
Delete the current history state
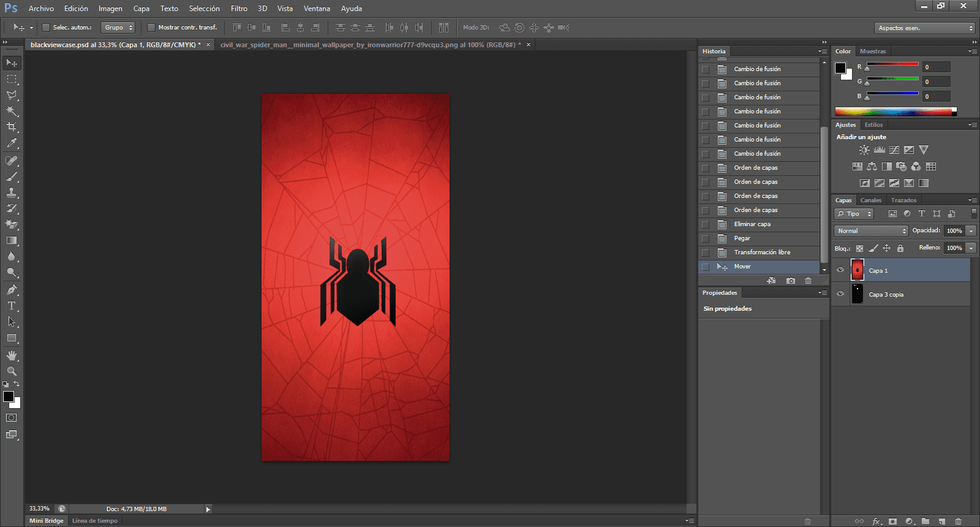(x=809, y=281)
